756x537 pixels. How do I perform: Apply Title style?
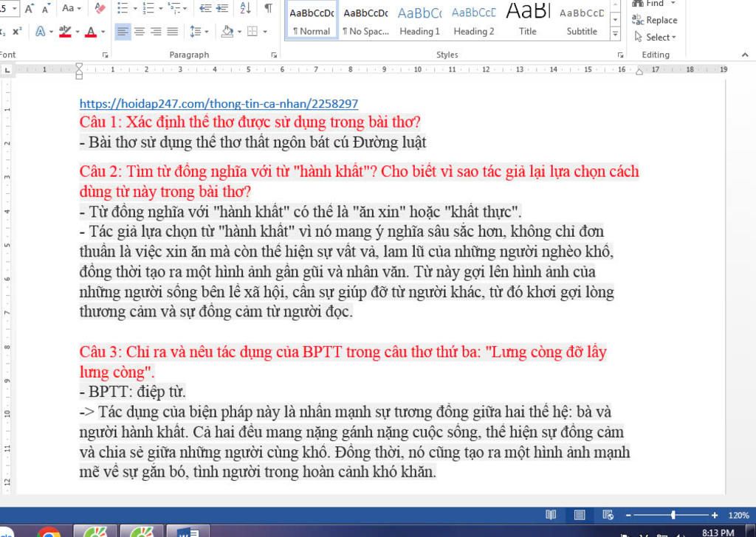pyautogui.click(x=527, y=20)
